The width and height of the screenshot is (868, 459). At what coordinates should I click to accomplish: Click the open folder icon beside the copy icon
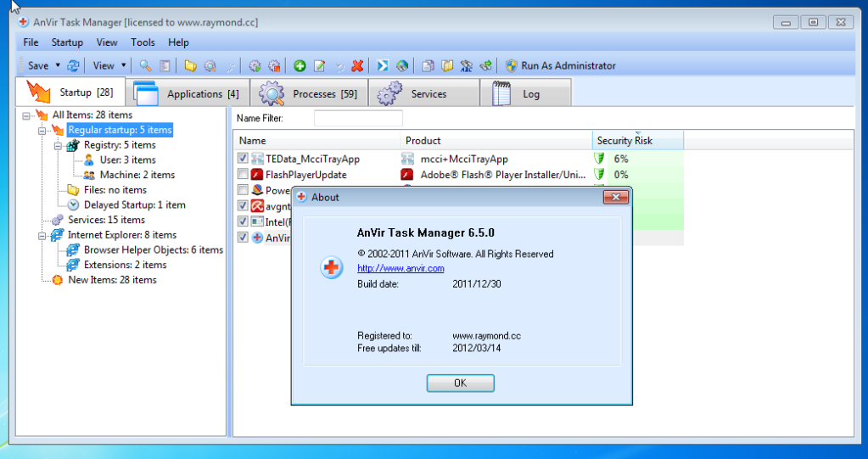tap(447, 66)
